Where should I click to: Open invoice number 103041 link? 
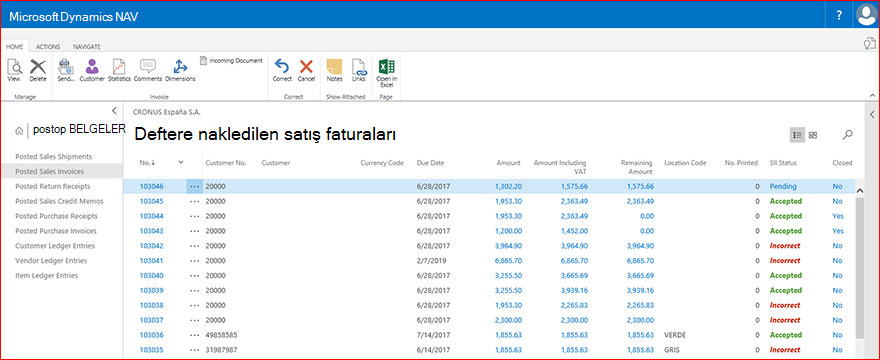[x=152, y=261]
